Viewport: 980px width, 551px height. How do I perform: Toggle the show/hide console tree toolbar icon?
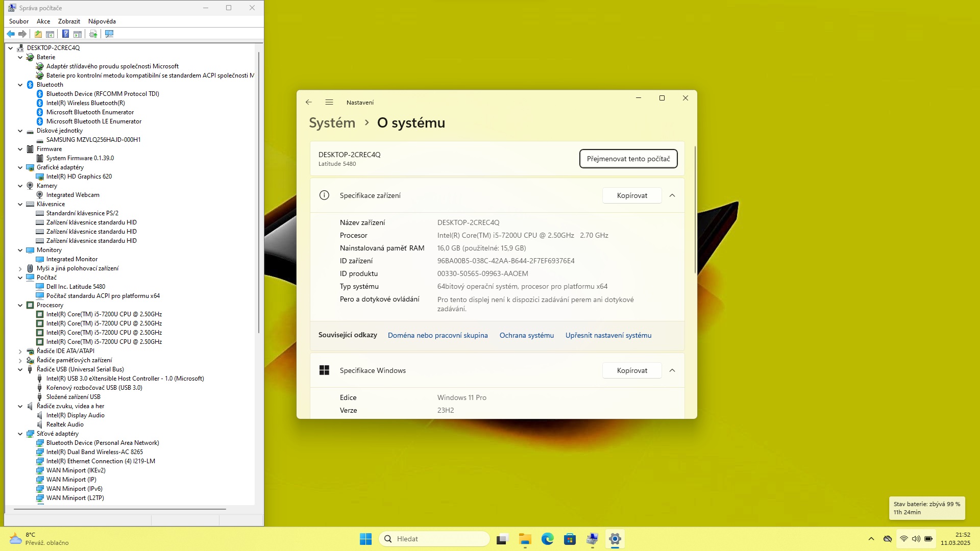coord(50,34)
